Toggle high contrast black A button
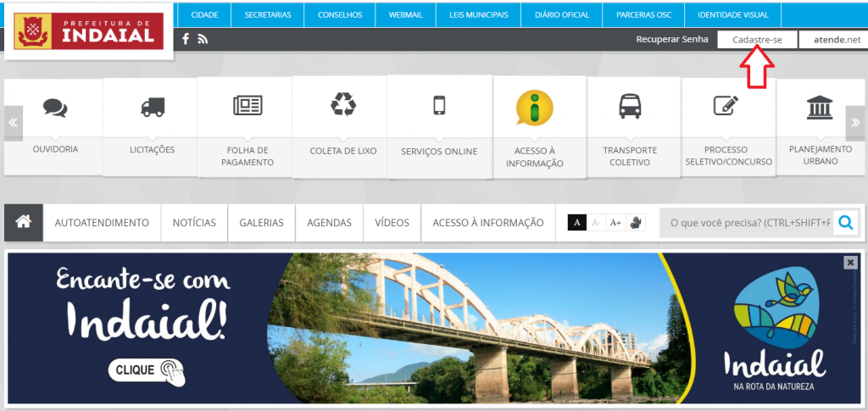 (577, 223)
